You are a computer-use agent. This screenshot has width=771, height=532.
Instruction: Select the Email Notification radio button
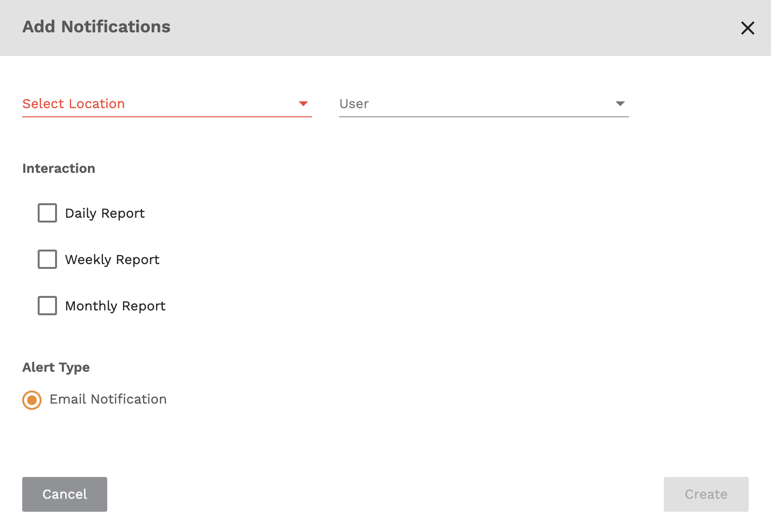click(x=32, y=400)
